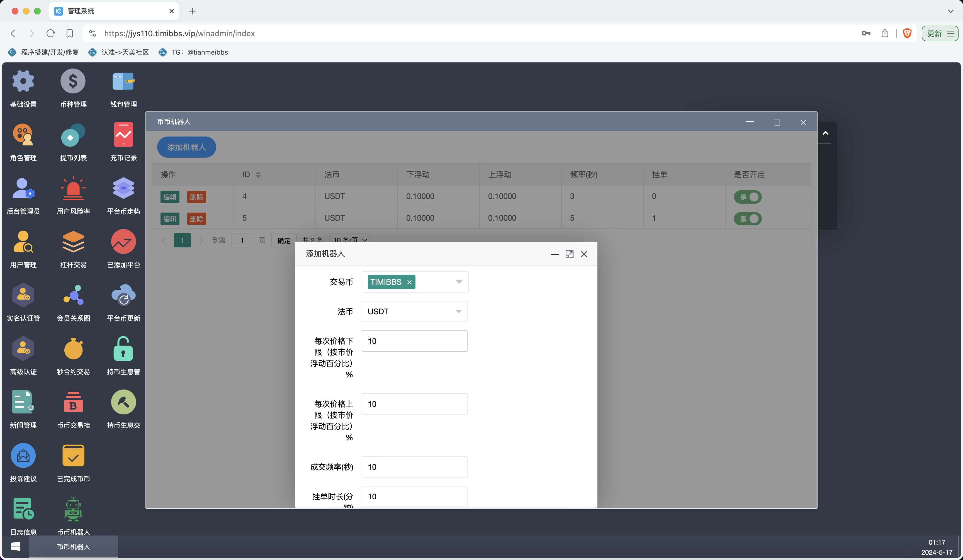Open 杠杆交易 stack icon
The height and width of the screenshot is (560, 963).
click(x=73, y=242)
